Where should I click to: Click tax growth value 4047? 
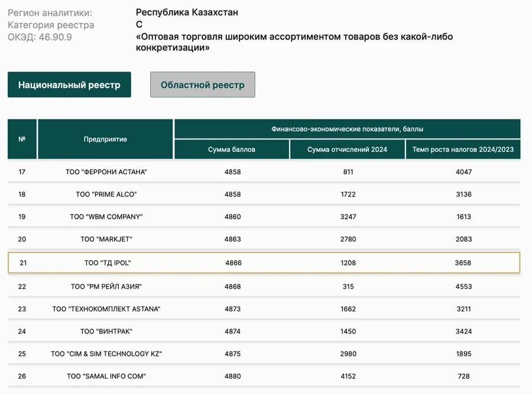(464, 172)
